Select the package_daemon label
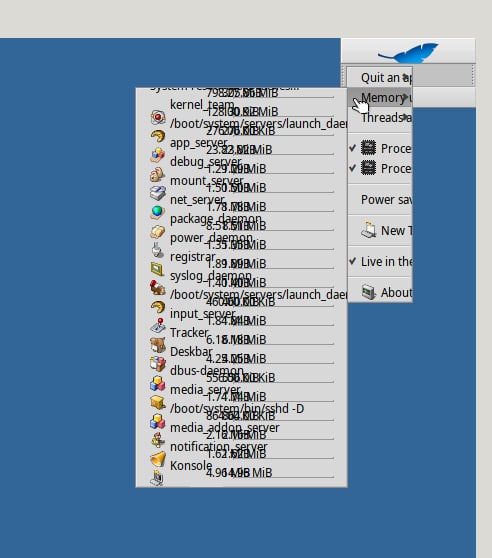 coord(216,219)
